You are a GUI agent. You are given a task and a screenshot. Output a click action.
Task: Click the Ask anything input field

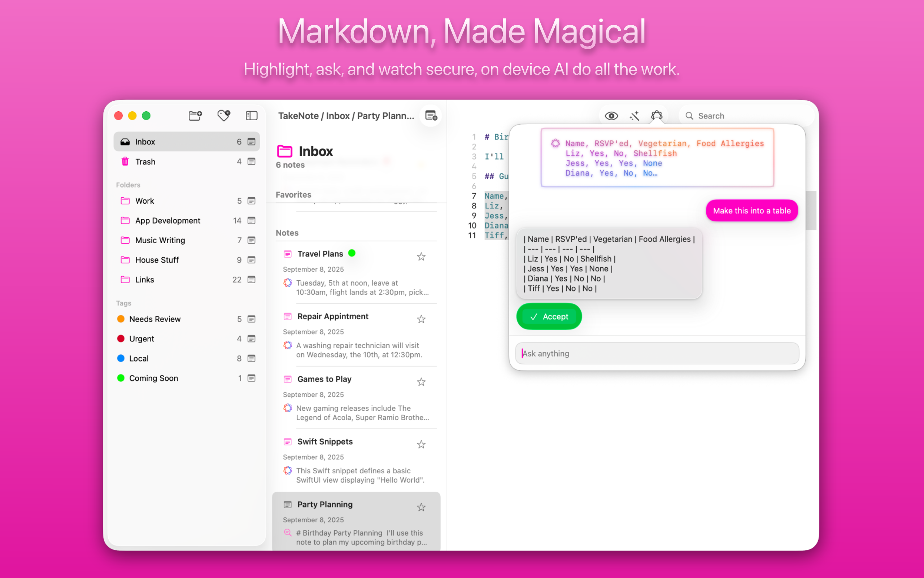[x=657, y=354]
